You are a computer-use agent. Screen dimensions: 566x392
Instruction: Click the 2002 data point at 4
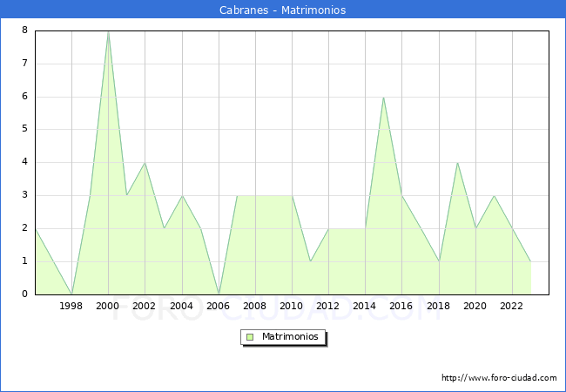click(x=145, y=163)
